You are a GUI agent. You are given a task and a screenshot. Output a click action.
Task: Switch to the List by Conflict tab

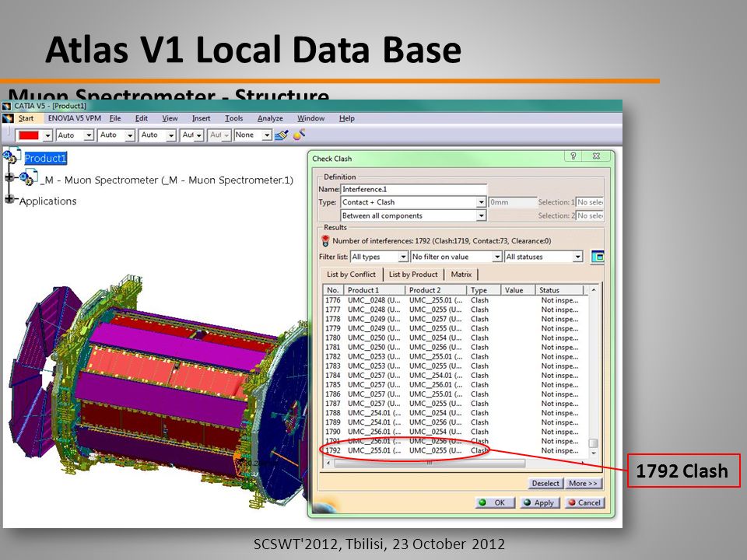click(x=351, y=275)
